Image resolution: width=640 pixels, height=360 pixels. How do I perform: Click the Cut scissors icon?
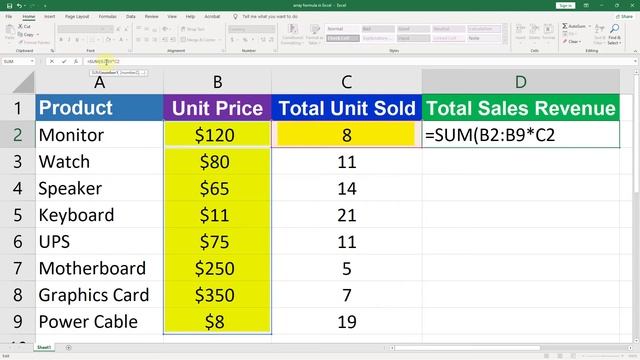[x=20, y=26]
